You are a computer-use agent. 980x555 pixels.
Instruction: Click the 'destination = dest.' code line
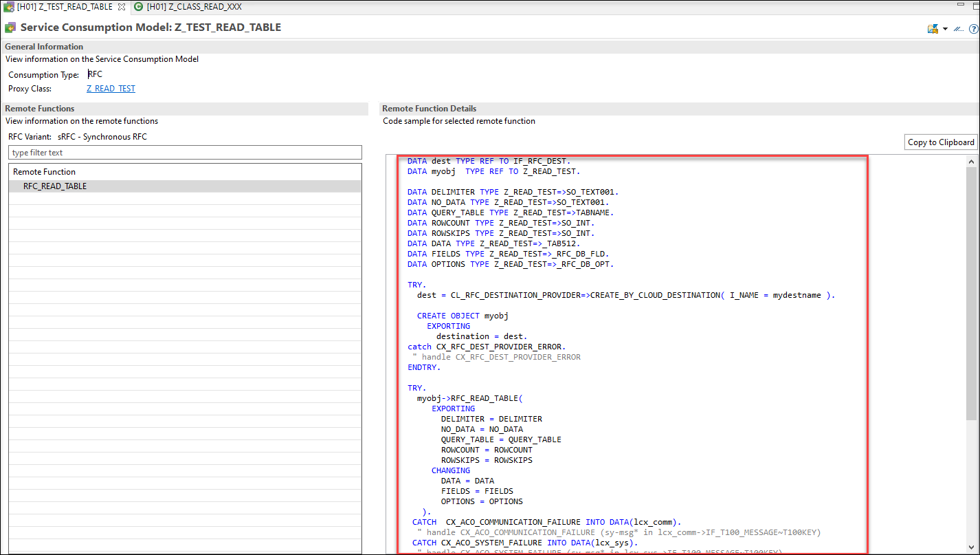click(482, 336)
